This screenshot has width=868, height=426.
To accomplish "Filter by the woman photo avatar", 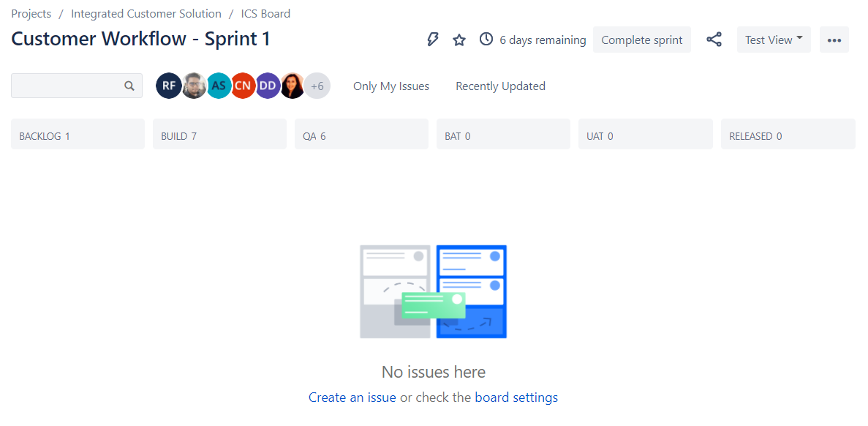I will click(x=293, y=86).
